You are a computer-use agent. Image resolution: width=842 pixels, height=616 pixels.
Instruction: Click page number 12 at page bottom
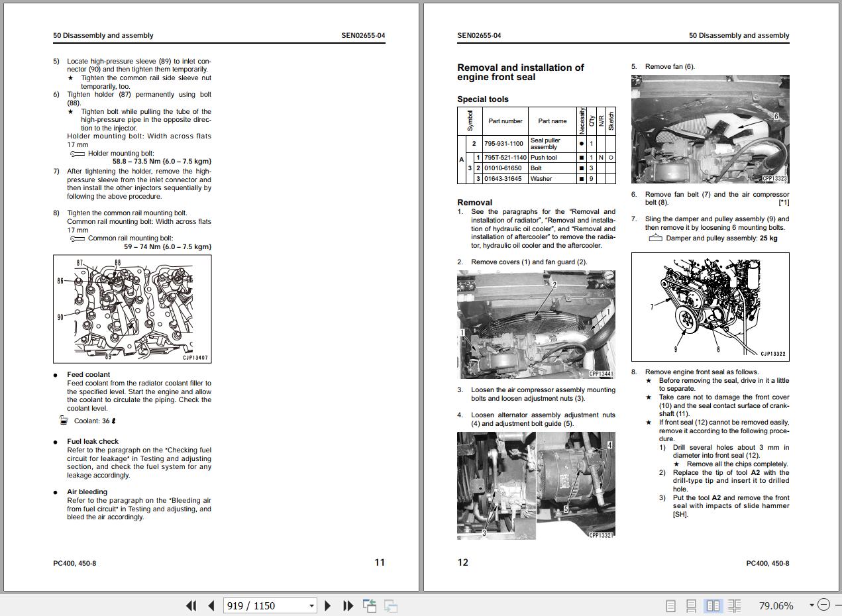[x=462, y=562]
